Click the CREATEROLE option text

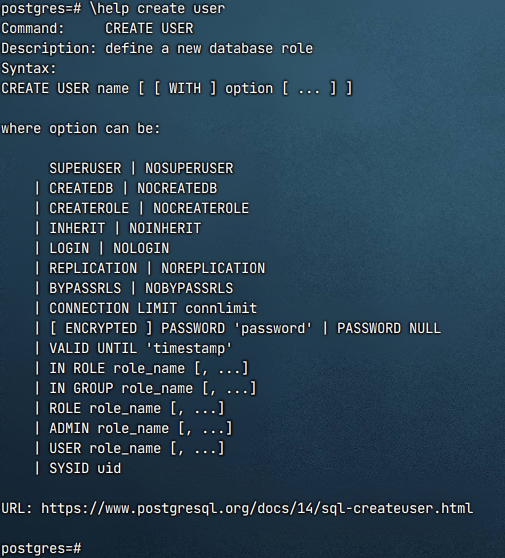pyautogui.click(x=89, y=208)
